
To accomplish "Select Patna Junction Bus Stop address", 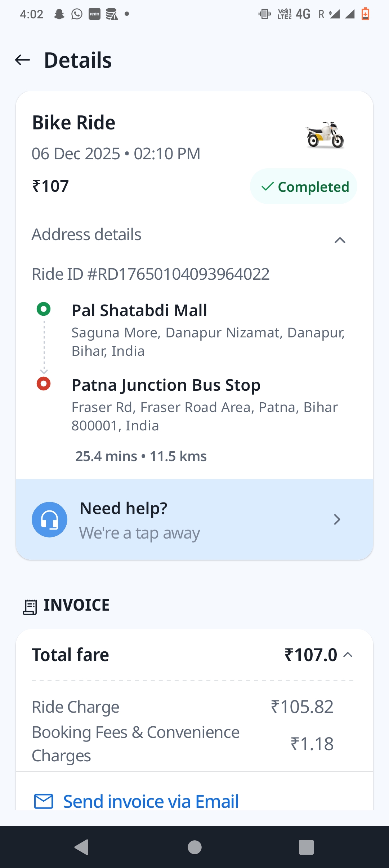I will [x=166, y=385].
